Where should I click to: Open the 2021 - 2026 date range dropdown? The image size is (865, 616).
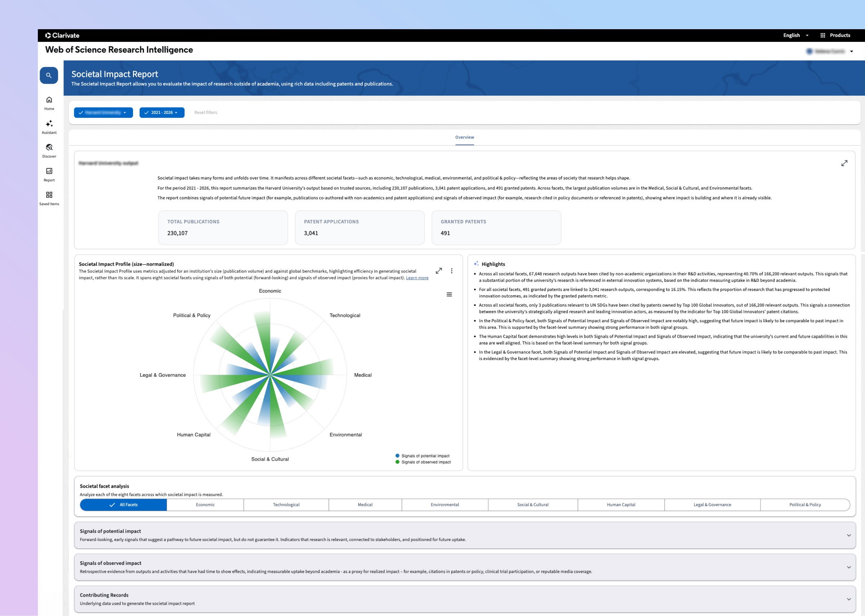point(162,113)
